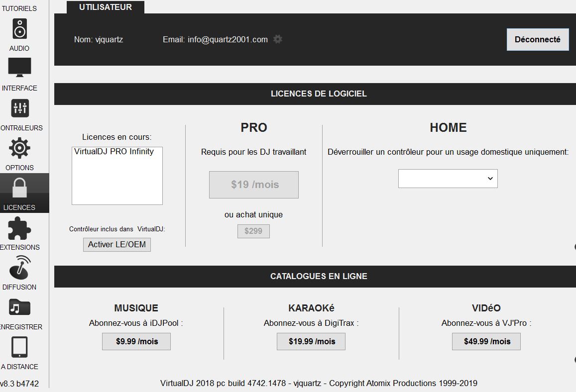Click the gear icon next to email
576x392 pixels.
(x=278, y=39)
